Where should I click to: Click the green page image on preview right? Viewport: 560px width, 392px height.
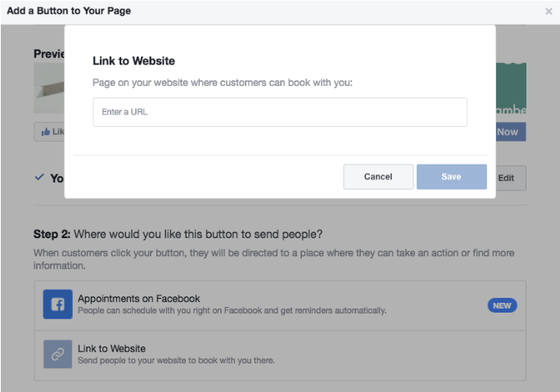tap(511, 88)
